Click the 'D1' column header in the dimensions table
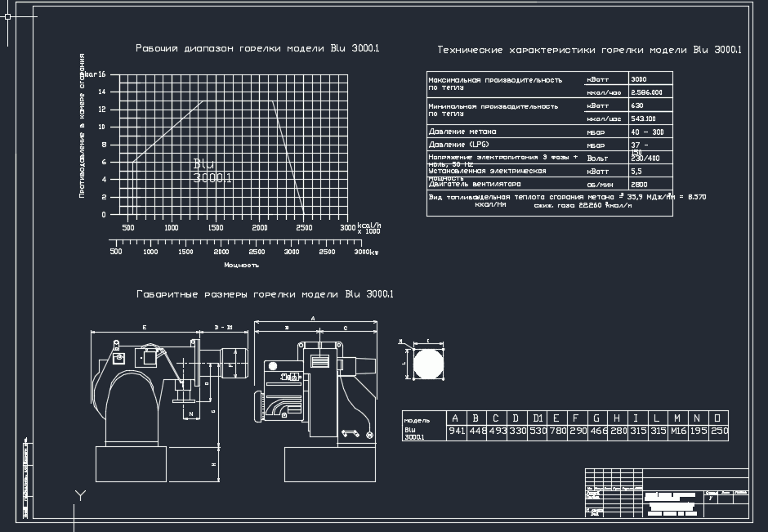The height and width of the screenshot is (532, 768). (538, 418)
